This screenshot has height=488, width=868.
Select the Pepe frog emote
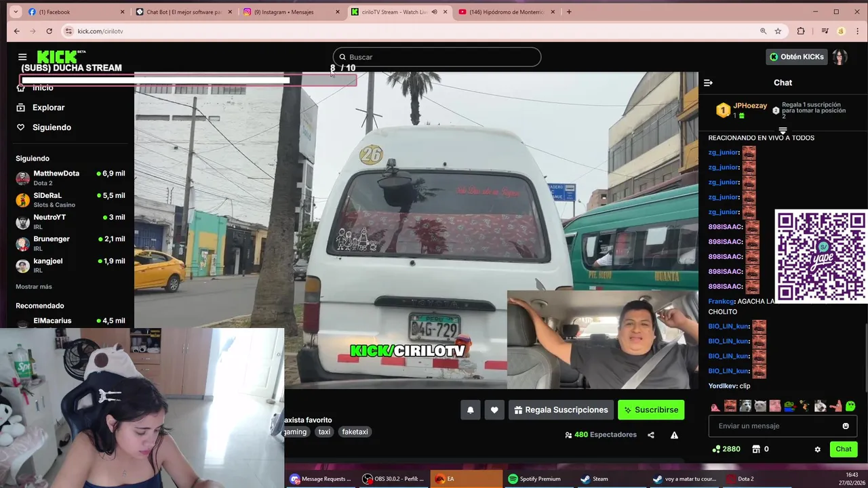point(789,407)
